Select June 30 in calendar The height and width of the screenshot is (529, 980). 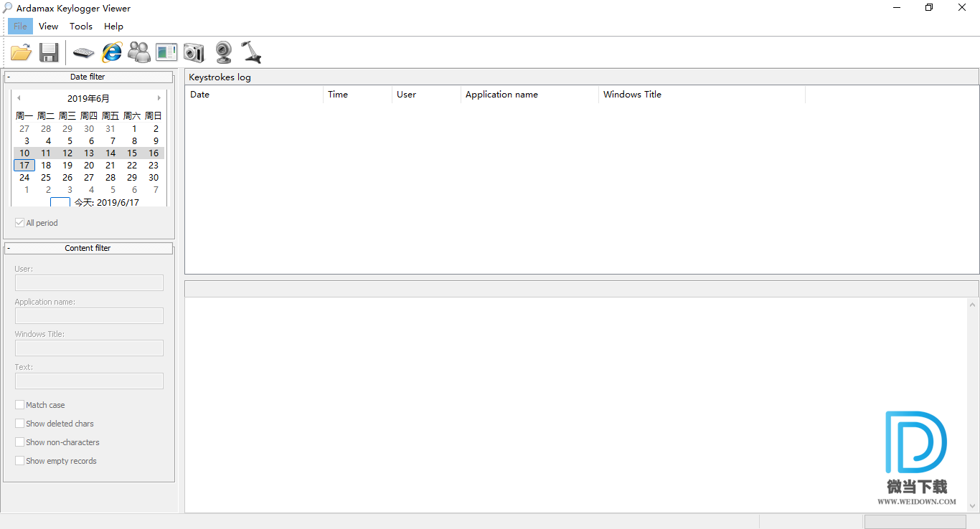(154, 178)
